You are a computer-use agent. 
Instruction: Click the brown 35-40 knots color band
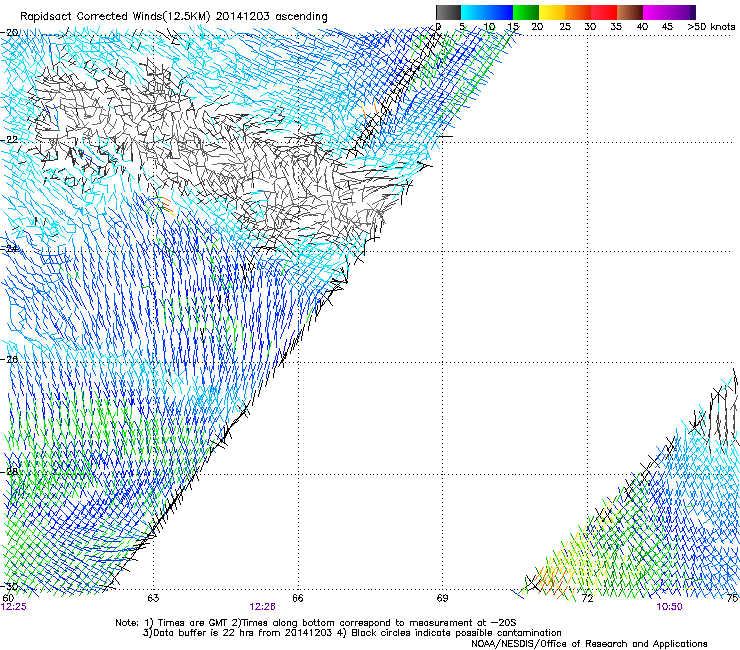(630, 12)
